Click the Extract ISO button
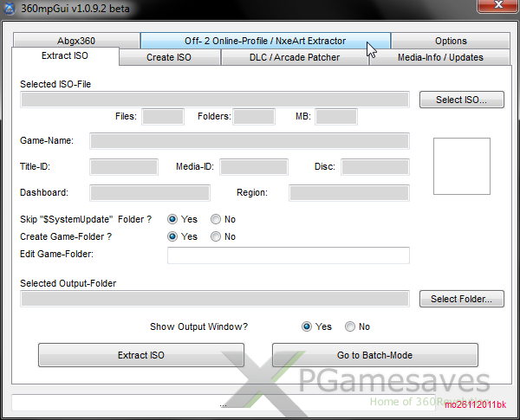Screen dimensions: 520x420 tap(141, 355)
